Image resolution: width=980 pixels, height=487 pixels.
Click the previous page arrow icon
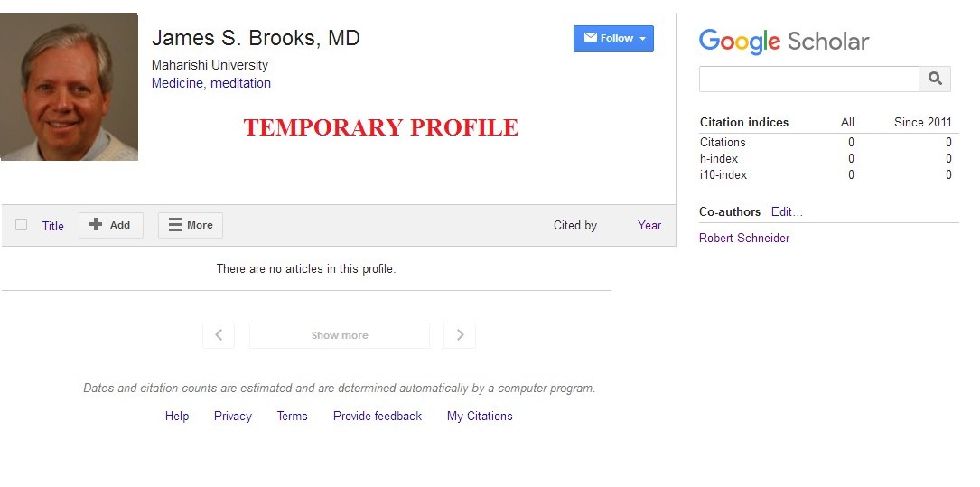[219, 335]
